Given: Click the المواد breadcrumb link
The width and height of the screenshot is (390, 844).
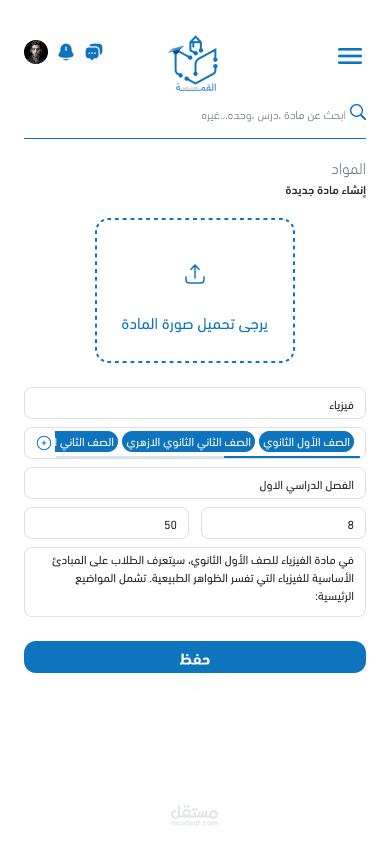Looking at the screenshot, I should coord(349,170).
